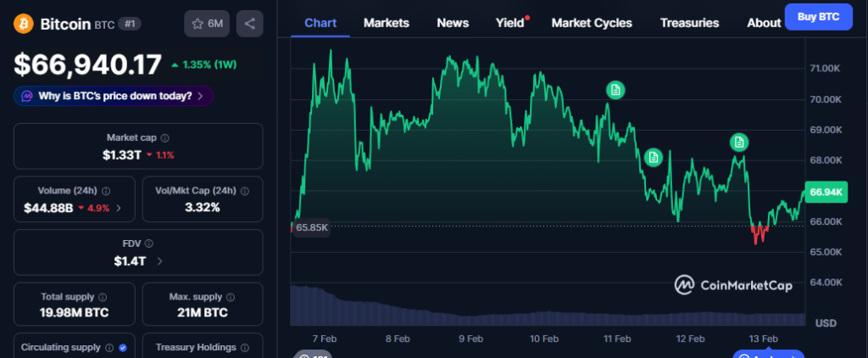This screenshot has height=358, width=868.
Task: Open 'Why is BTC's price down today?'
Action: (114, 96)
